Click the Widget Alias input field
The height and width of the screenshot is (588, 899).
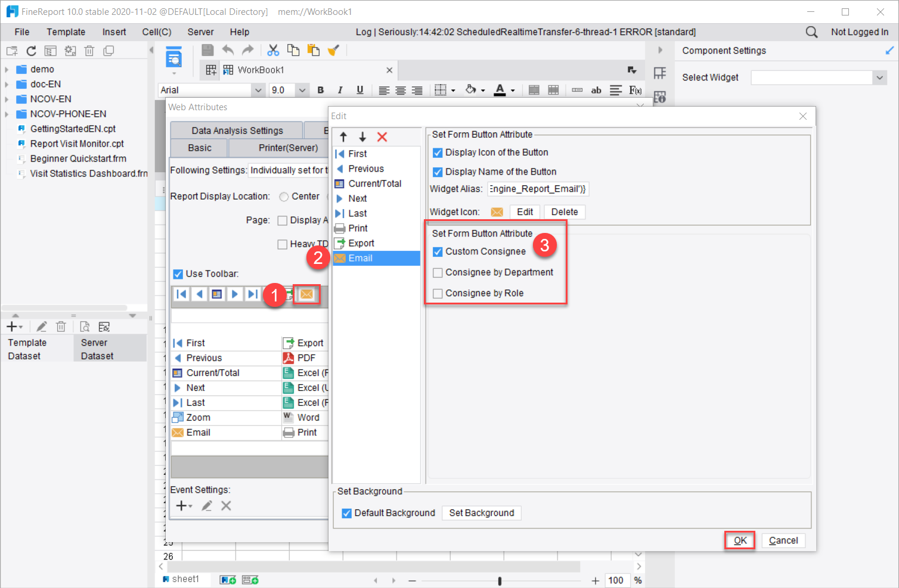[x=538, y=189]
